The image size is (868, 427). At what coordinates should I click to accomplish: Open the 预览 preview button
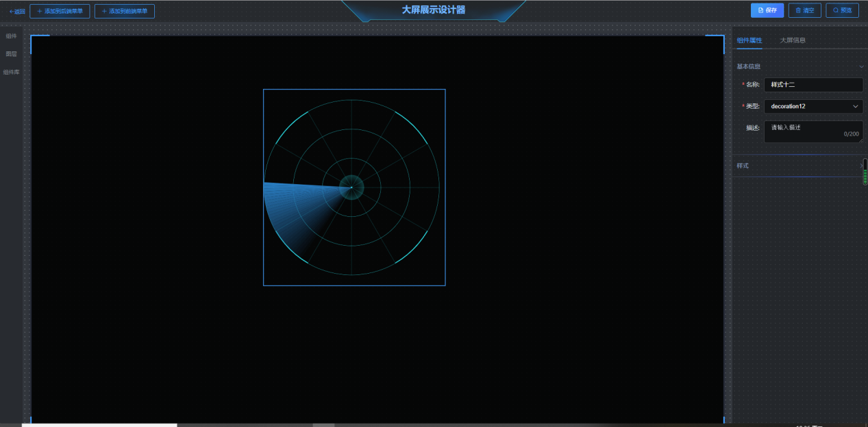click(842, 10)
